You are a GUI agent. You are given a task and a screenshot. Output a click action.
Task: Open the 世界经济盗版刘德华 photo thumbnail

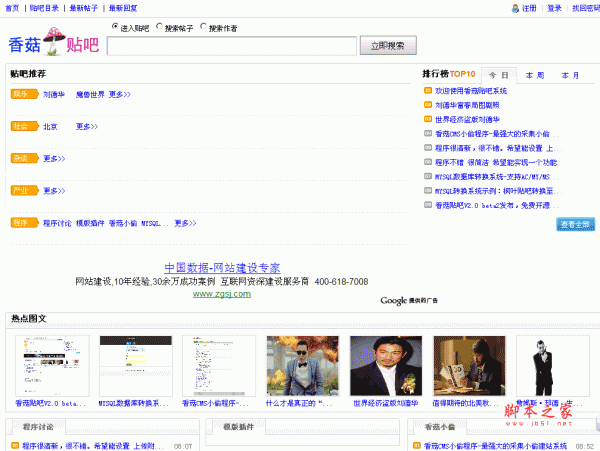point(386,366)
